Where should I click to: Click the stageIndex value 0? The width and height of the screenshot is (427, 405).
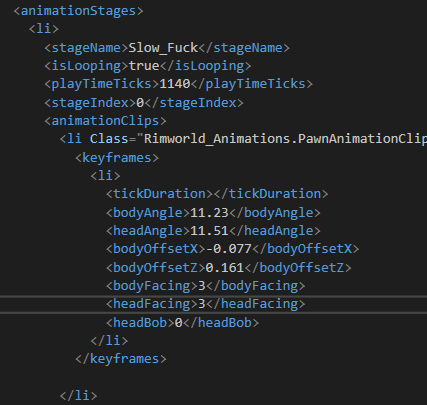(x=140, y=103)
